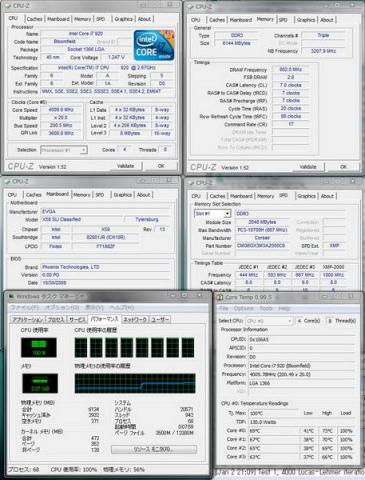
Task: Switch to the CPU tab in the CPU-Z memory window
Action: point(196,20)
